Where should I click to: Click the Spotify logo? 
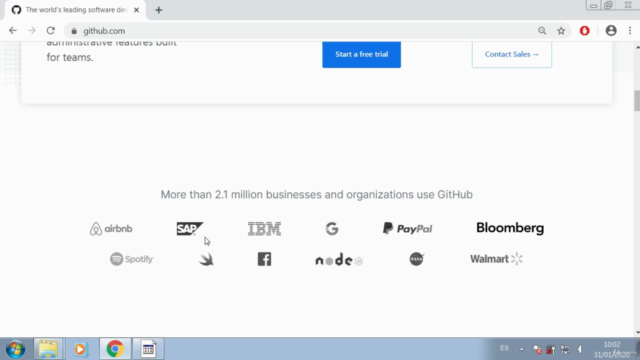132,259
